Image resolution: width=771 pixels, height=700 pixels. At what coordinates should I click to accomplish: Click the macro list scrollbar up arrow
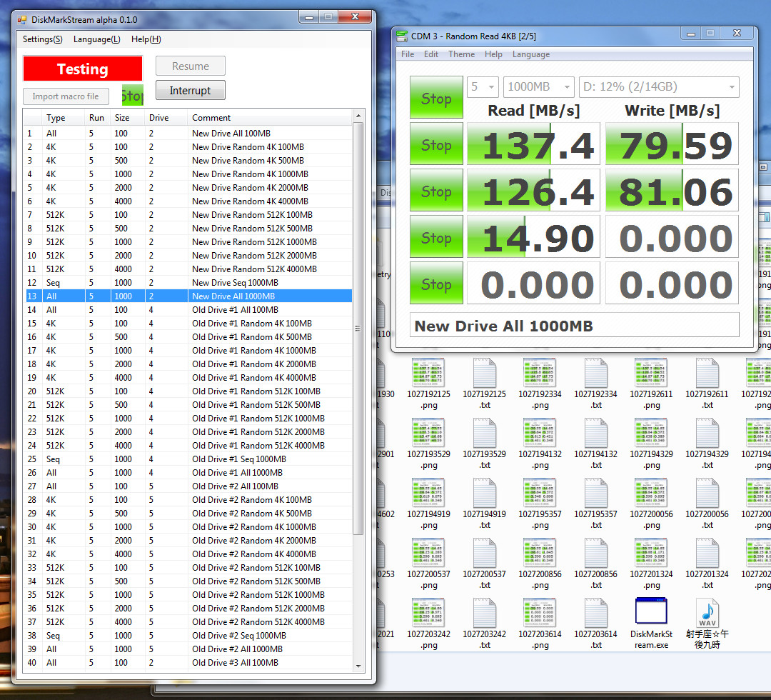tap(358, 116)
